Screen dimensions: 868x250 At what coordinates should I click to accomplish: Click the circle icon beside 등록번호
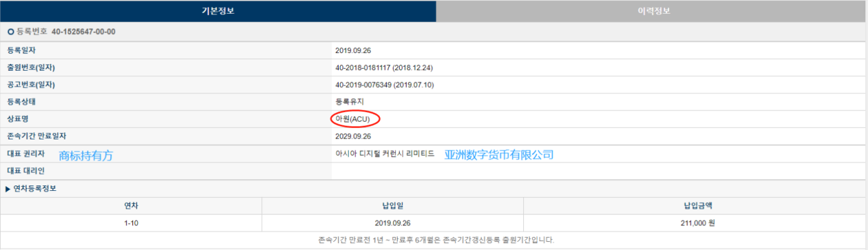click(x=10, y=32)
